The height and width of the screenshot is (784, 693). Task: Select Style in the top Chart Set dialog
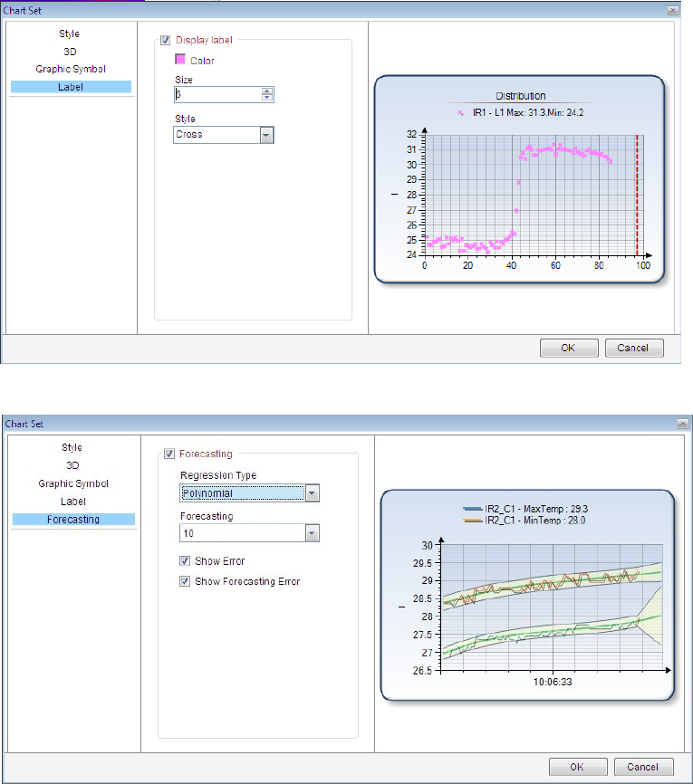69,34
